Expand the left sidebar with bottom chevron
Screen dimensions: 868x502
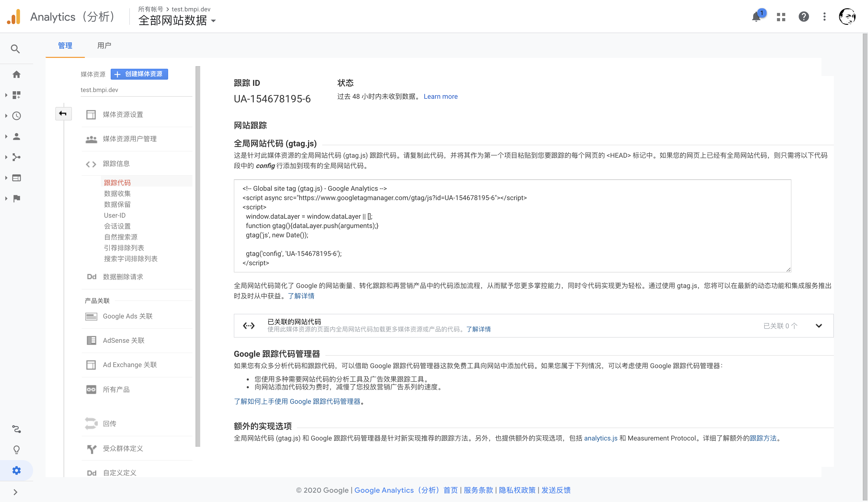(x=15, y=492)
